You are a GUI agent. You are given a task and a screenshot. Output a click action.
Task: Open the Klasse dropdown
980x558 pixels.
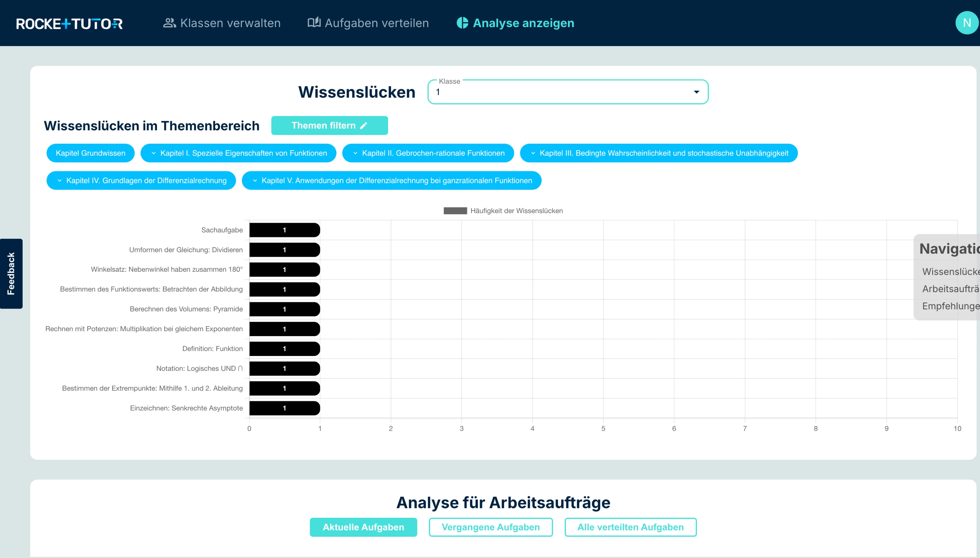coord(568,92)
